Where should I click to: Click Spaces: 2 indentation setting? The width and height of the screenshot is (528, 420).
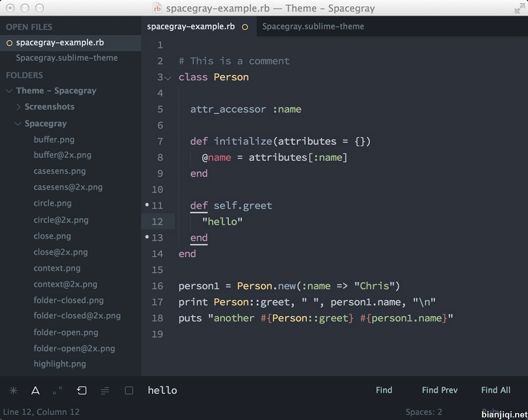pos(424,412)
